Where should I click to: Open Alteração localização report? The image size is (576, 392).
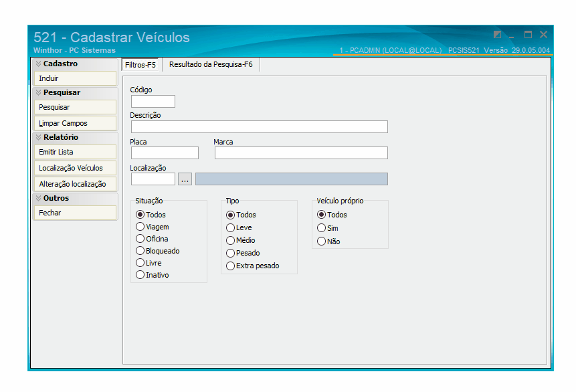click(x=76, y=184)
